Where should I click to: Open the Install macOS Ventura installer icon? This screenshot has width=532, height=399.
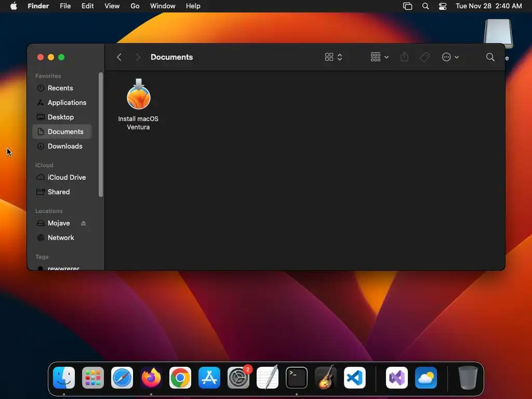[138, 95]
